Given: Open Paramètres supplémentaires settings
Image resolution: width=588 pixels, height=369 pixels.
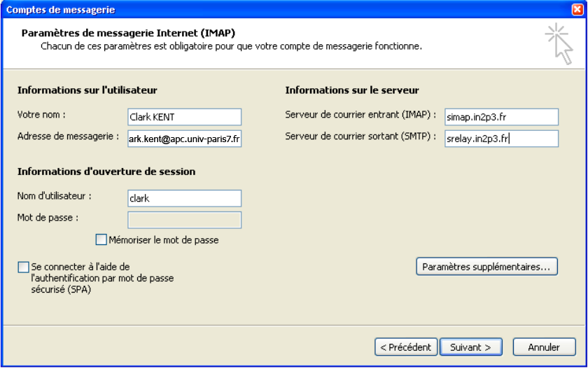Looking at the screenshot, I should [486, 267].
